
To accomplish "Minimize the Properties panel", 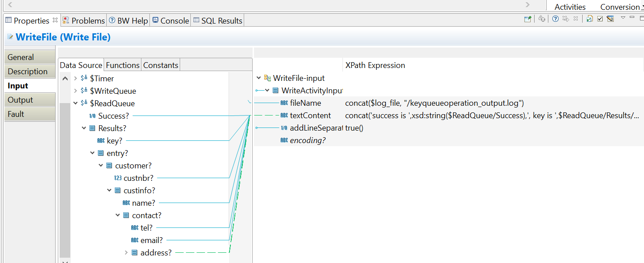I will [632, 18].
